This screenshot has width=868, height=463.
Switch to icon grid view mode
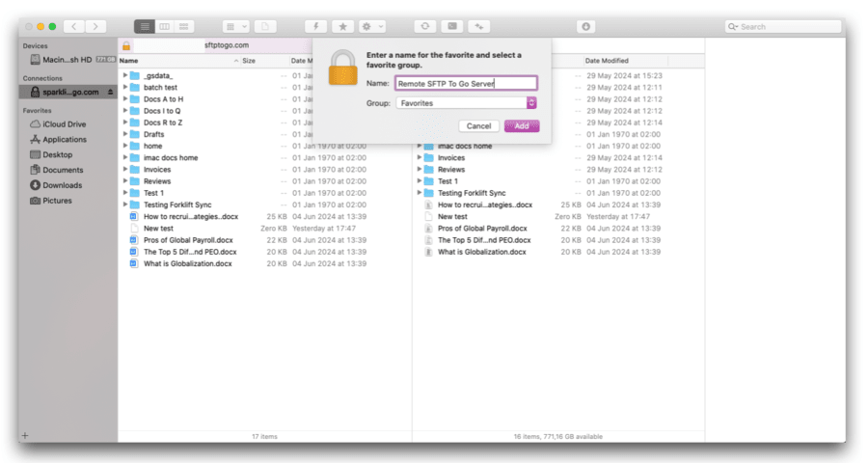tap(184, 26)
